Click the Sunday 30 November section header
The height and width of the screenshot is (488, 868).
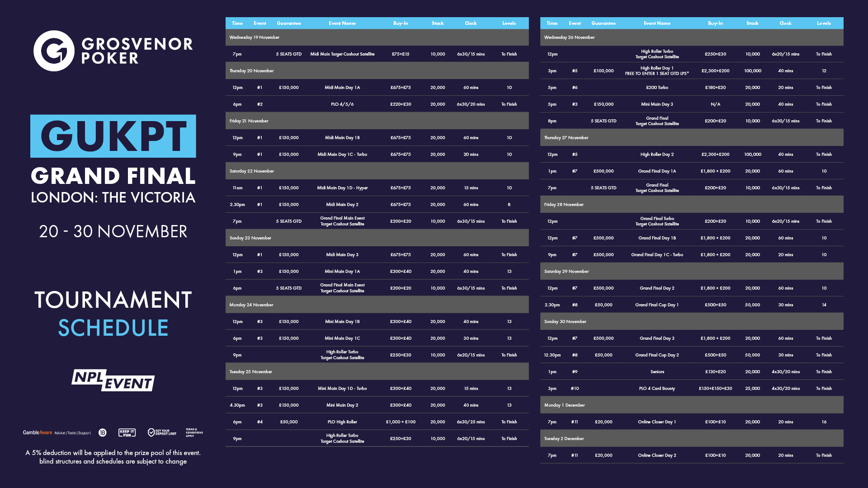click(x=565, y=322)
